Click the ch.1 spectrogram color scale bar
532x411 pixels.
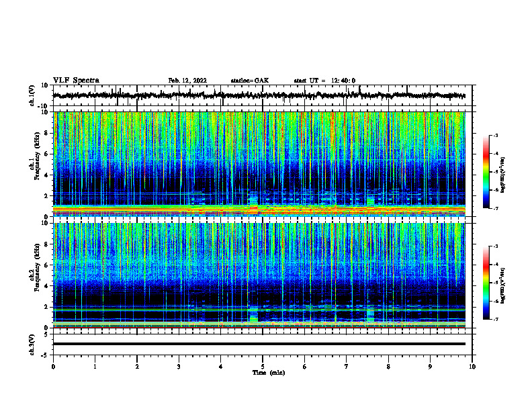point(486,172)
